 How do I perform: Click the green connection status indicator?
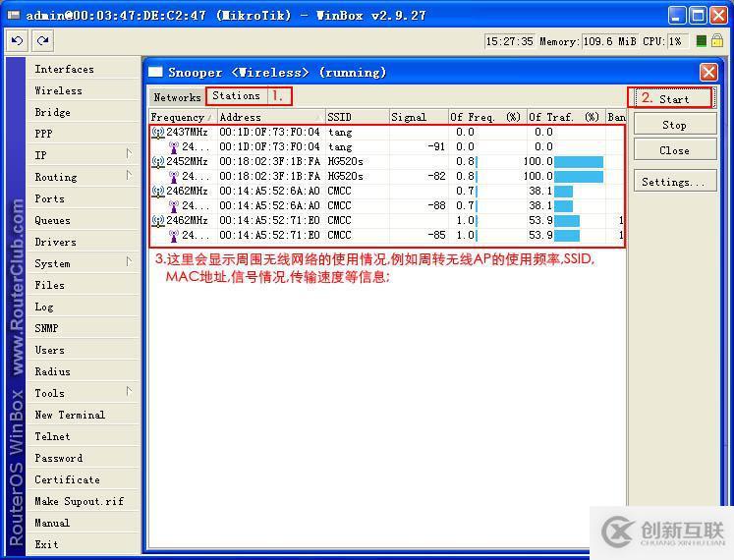[x=701, y=41]
